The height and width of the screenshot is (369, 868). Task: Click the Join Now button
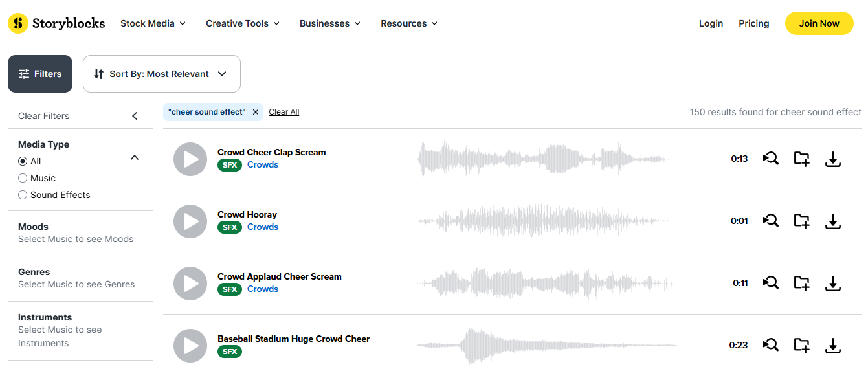click(819, 23)
